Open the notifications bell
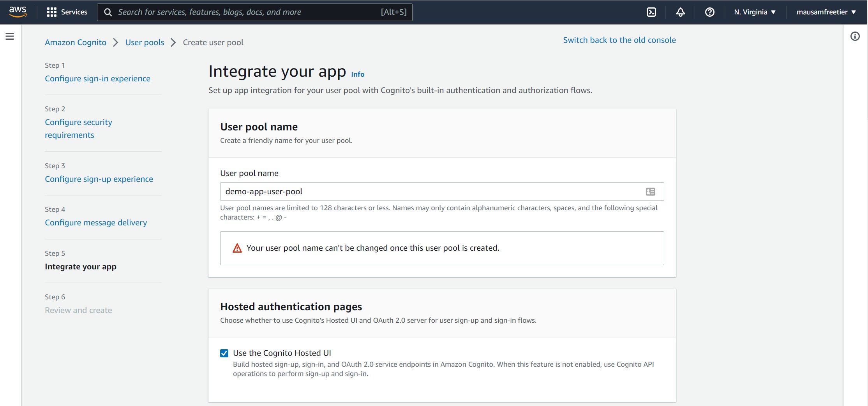The image size is (868, 406). point(680,12)
